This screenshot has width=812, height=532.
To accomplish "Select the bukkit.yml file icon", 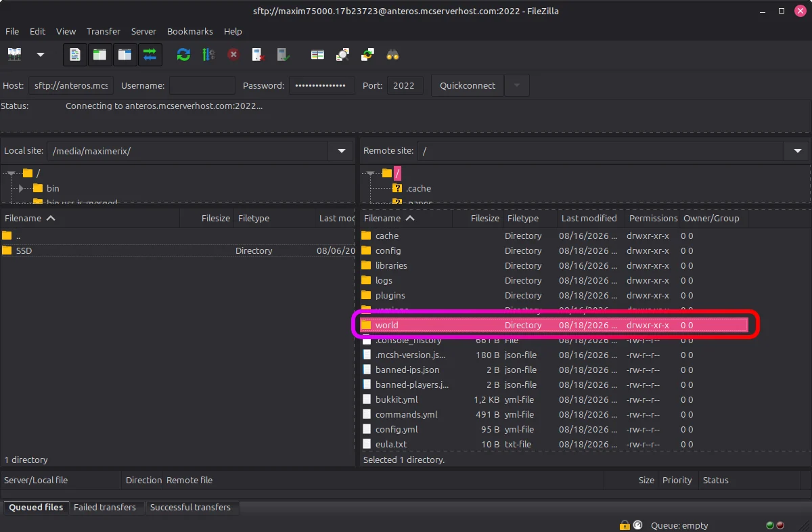I will pyautogui.click(x=367, y=399).
